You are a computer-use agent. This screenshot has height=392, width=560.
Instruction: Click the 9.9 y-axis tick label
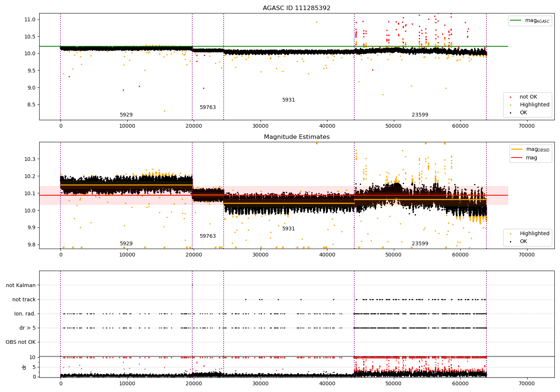(32, 227)
